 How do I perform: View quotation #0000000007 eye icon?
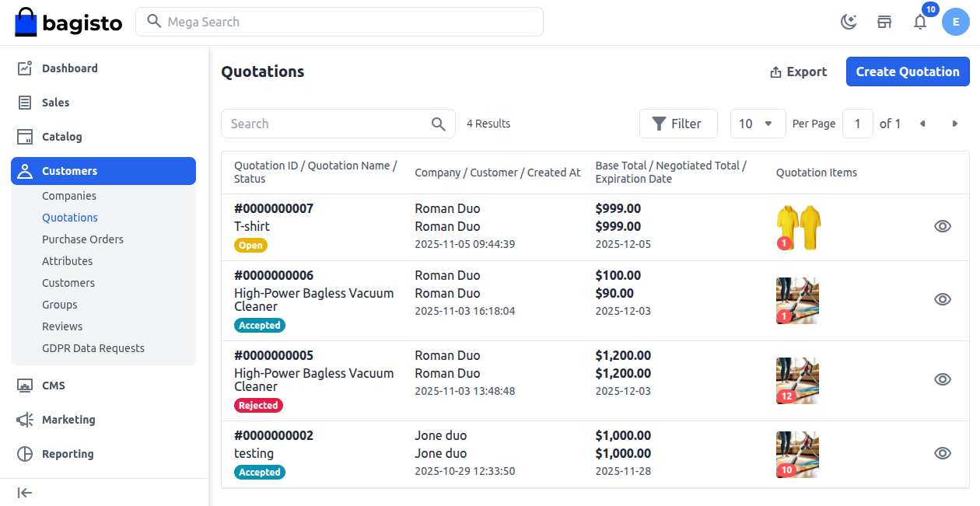943,226
